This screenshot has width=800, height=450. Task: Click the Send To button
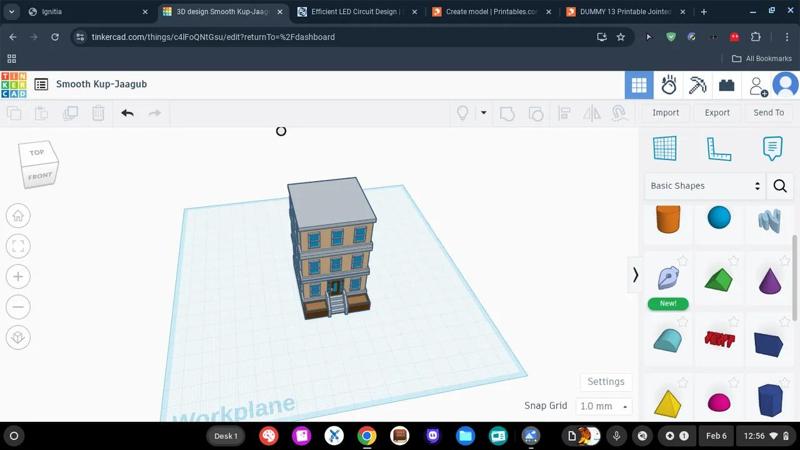coord(768,113)
